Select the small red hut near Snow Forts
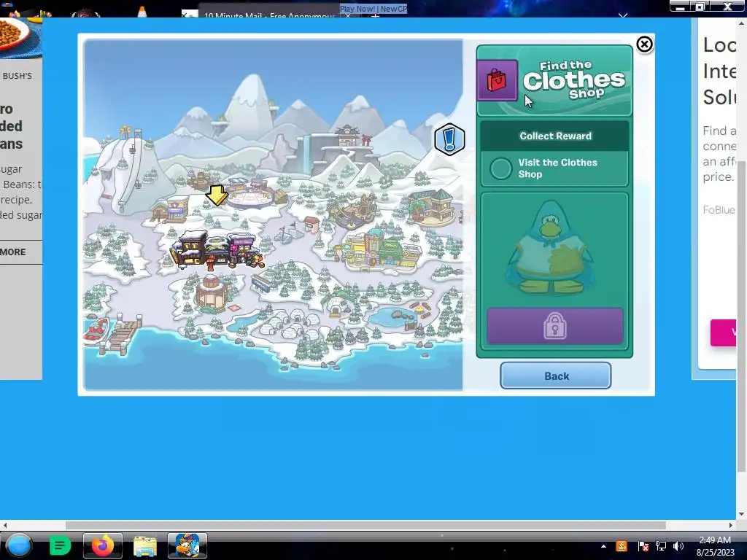This screenshot has width=747, height=560. pos(312,224)
